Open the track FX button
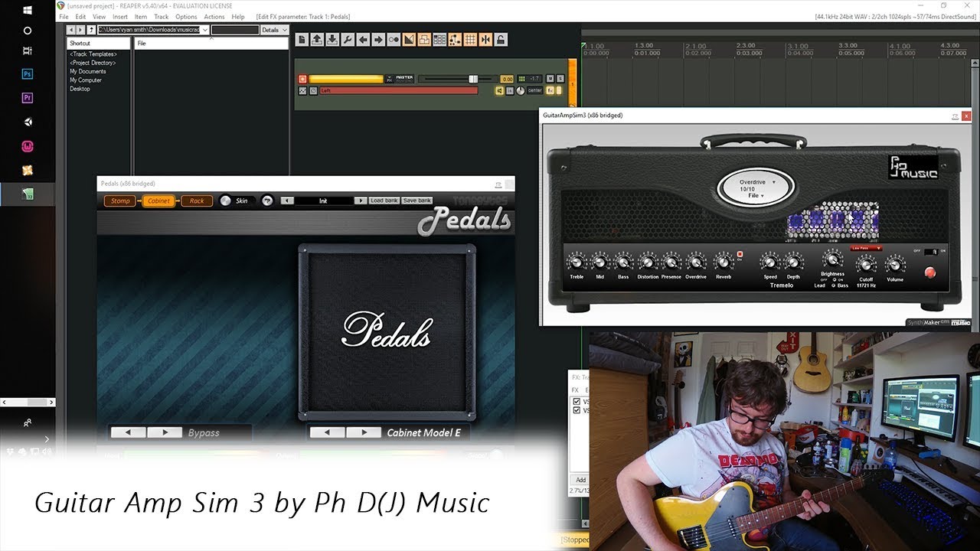Image resolution: width=980 pixels, height=551 pixels. coord(550,90)
